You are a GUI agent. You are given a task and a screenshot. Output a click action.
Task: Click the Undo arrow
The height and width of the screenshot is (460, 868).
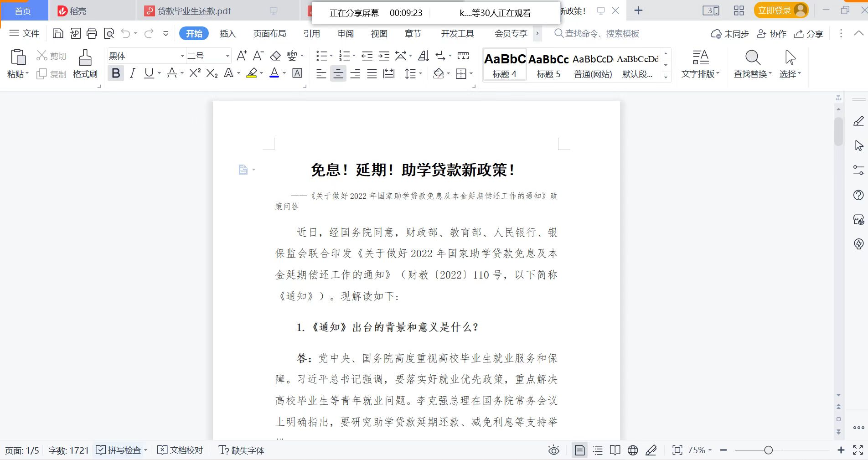(126, 33)
